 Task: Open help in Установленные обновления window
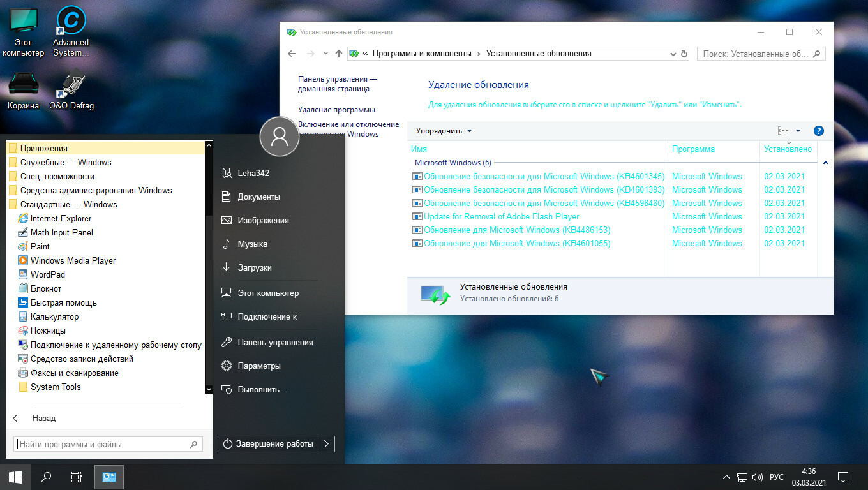[819, 131]
